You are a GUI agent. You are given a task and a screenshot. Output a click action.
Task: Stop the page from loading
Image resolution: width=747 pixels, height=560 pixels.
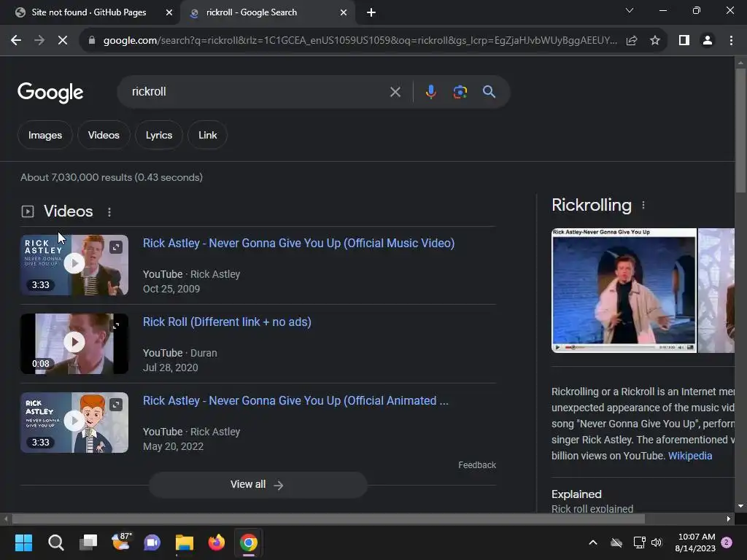click(x=63, y=41)
